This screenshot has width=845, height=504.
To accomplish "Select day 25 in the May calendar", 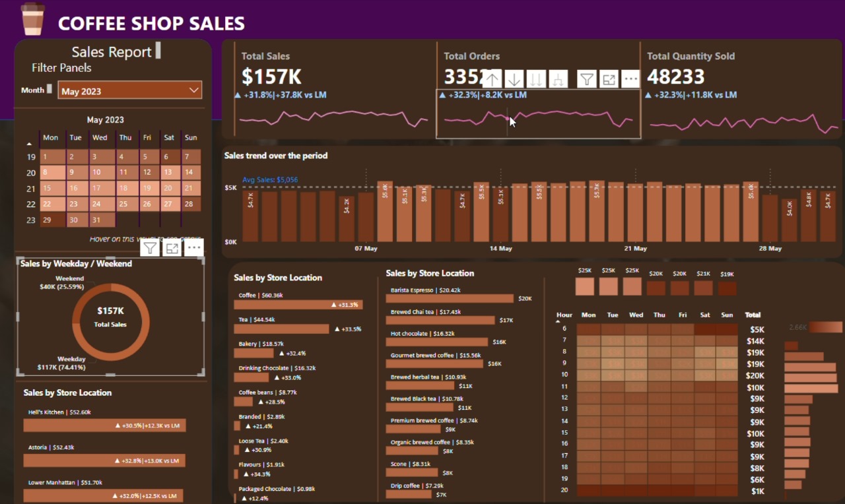I will (127, 205).
